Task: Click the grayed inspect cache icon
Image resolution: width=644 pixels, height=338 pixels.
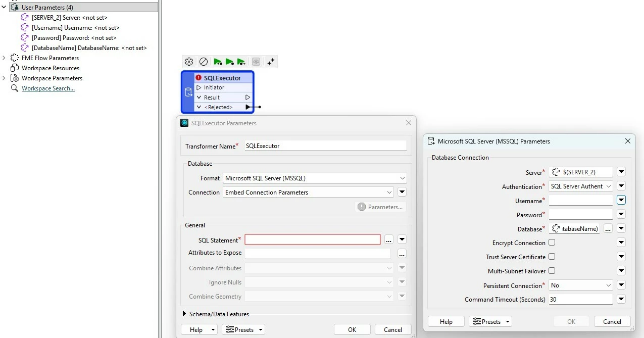Action: (x=256, y=62)
